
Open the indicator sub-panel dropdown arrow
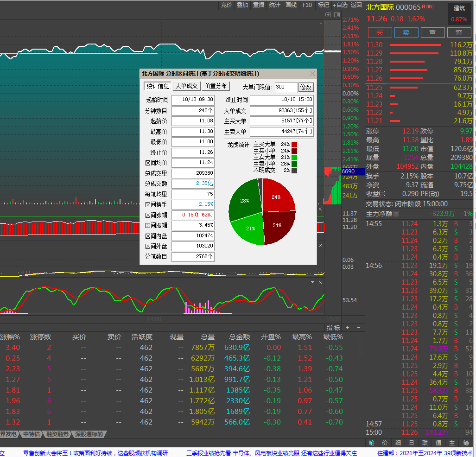[x=313, y=282]
